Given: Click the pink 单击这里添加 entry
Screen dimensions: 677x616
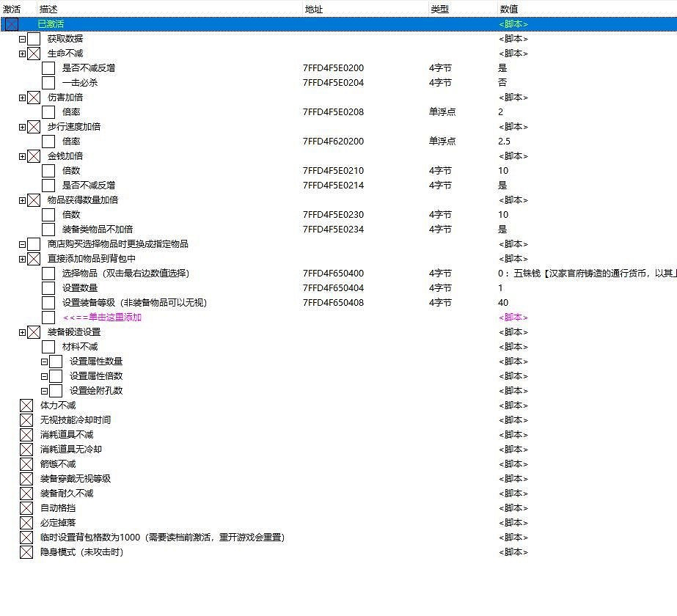Looking at the screenshot, I should click(102, 318).
